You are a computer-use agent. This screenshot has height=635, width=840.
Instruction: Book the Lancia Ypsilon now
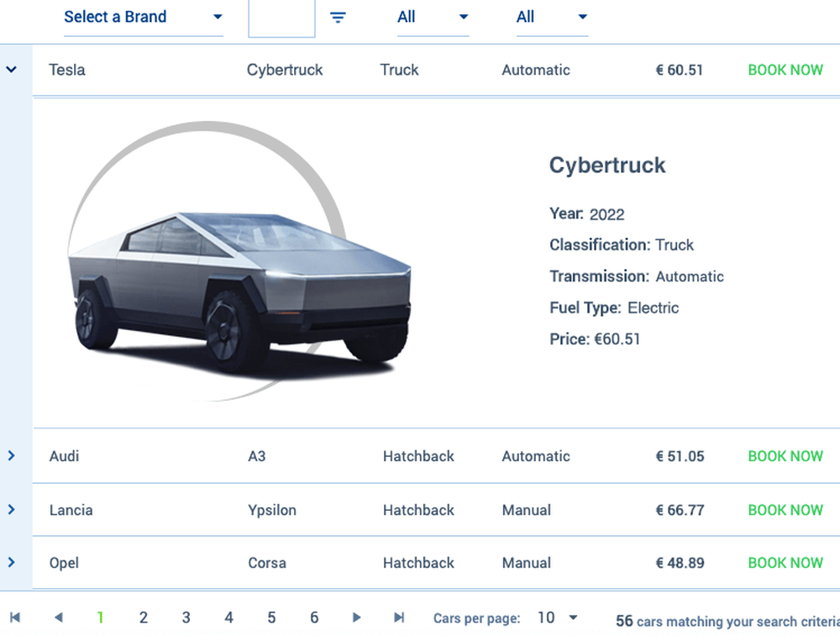tap(785, 510)
